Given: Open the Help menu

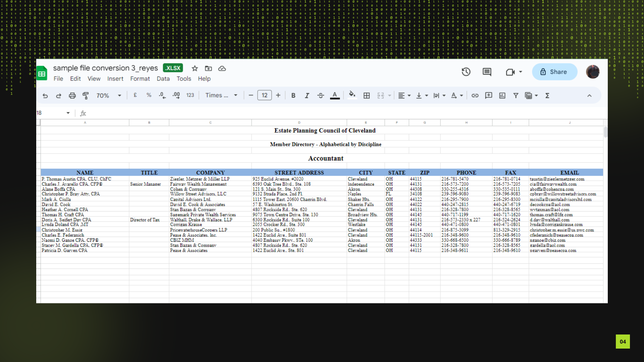Looking at the screenshot, I should [204, 79].
